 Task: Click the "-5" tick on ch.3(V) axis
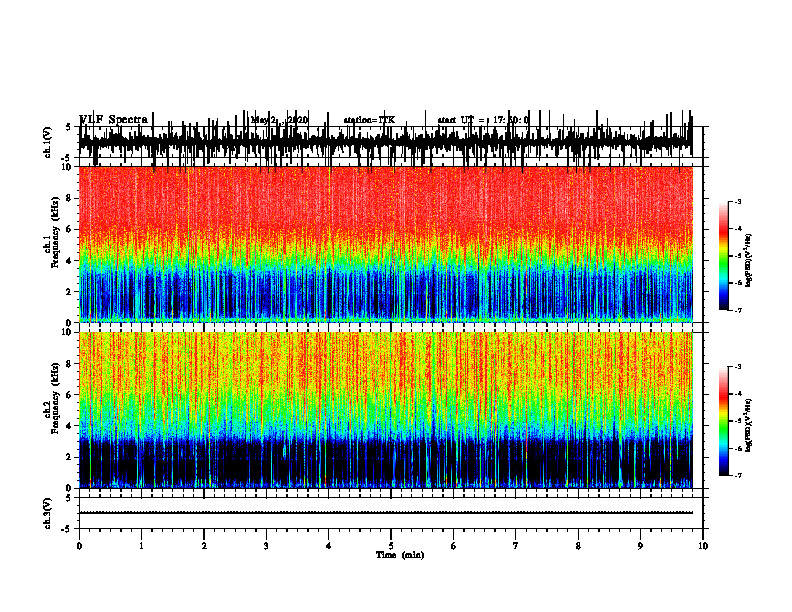pos(67,529)
